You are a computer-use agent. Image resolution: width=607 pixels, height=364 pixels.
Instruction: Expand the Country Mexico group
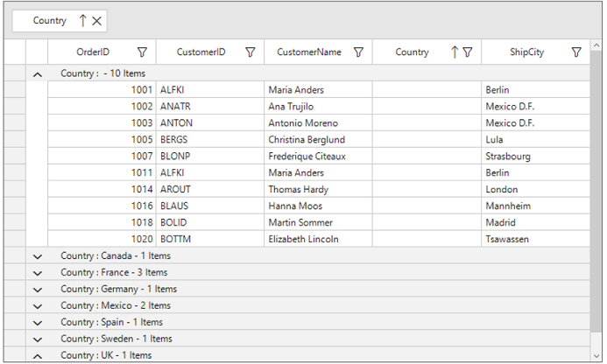pos(38,306)
